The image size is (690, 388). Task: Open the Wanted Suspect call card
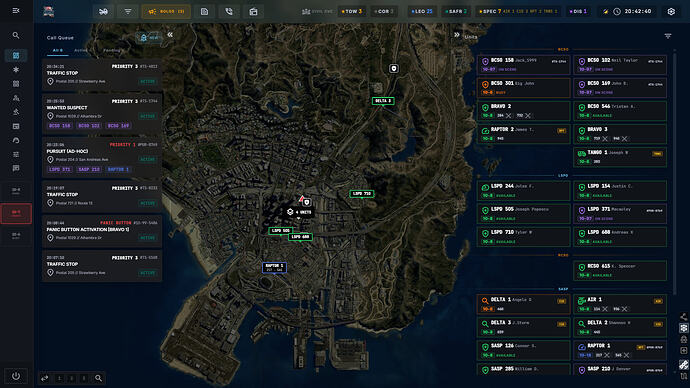tap(102, 113)
